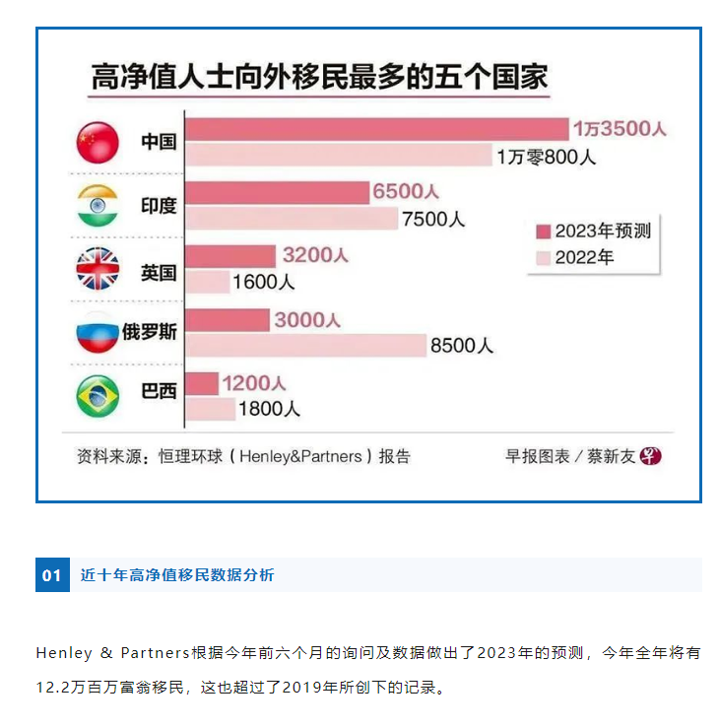719x728 pixels.
Task: Click Russia's 8500人 2022 bar
Action: click(x=306, y=346)
